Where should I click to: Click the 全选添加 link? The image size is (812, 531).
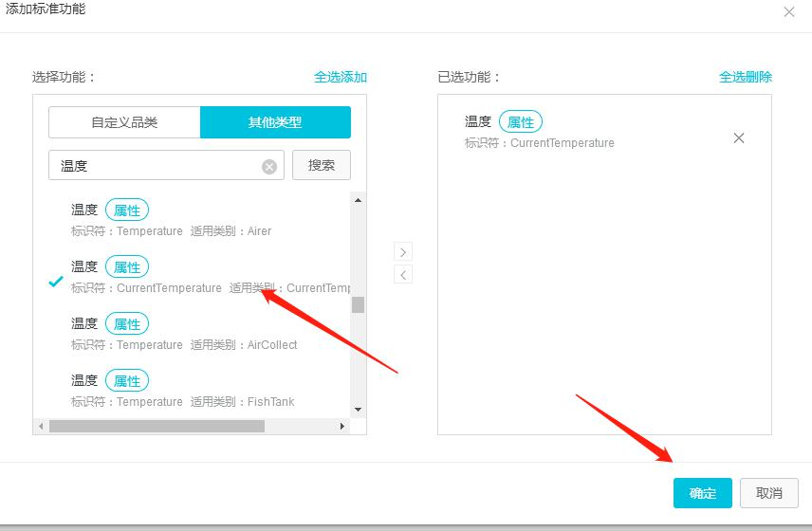(x=341, y=77)
